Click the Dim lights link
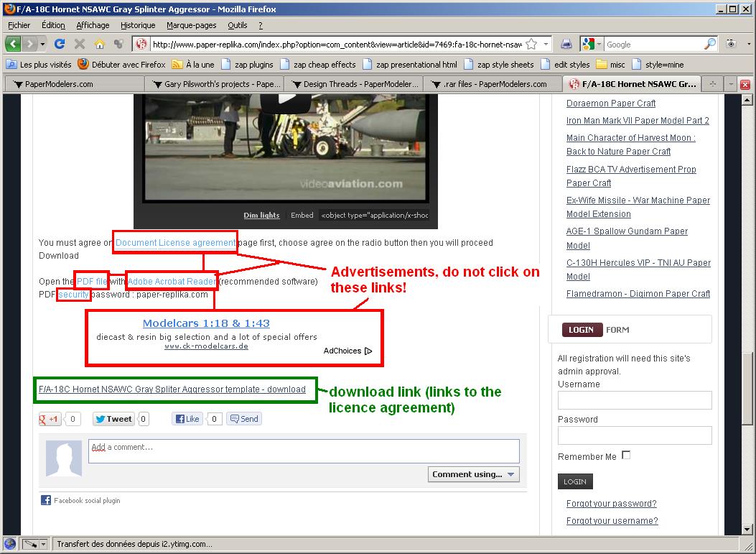This screenshot has width=756, height=554. pyautogui.click(x=261, y=215)
